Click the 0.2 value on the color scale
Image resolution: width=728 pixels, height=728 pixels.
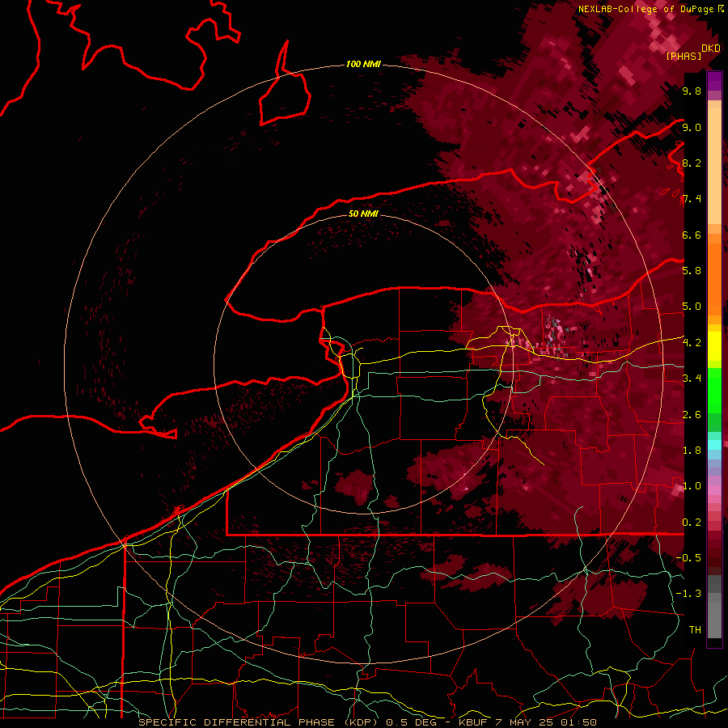(x=692, y=523)
